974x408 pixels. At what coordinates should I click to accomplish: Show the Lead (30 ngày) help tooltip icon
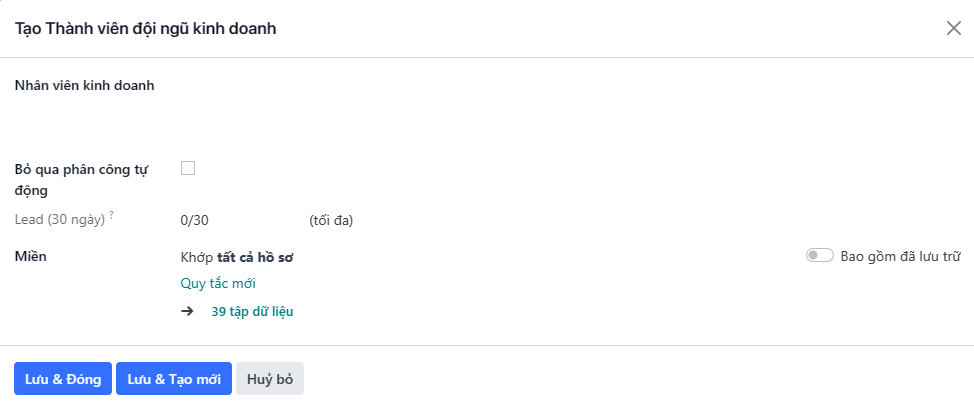coord(111,215)
